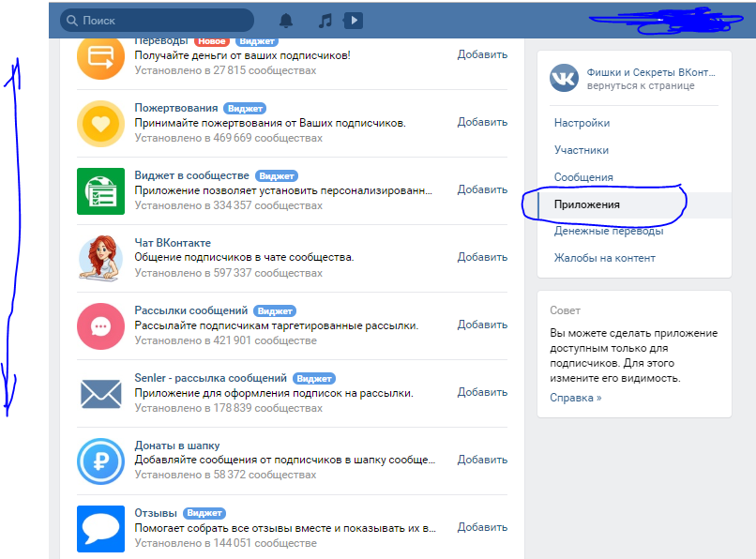Click the green Виджет в сообществе icon

point(100,191)
